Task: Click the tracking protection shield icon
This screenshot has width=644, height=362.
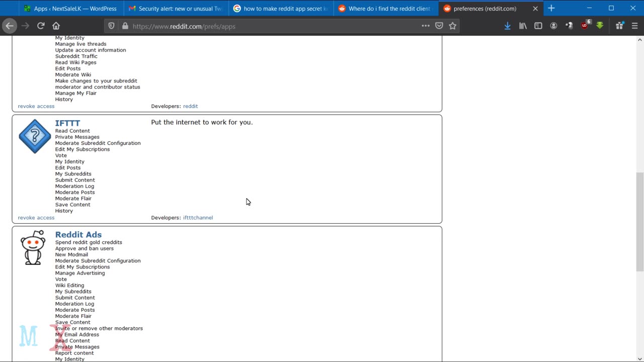Action: (x=112, y=26)
